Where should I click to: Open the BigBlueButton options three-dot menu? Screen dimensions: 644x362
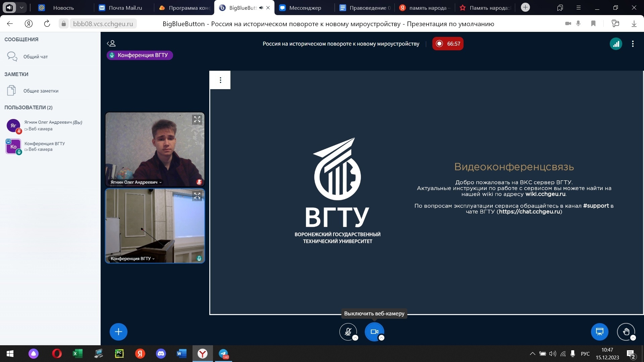pos(633,44)
